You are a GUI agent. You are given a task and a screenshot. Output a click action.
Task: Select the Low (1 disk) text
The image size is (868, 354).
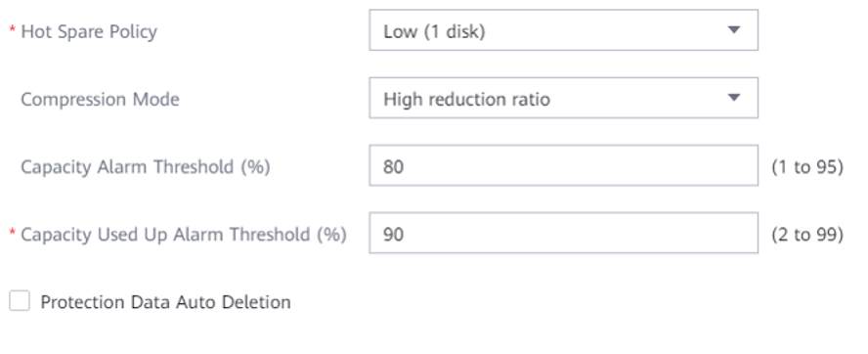point(435,31)
